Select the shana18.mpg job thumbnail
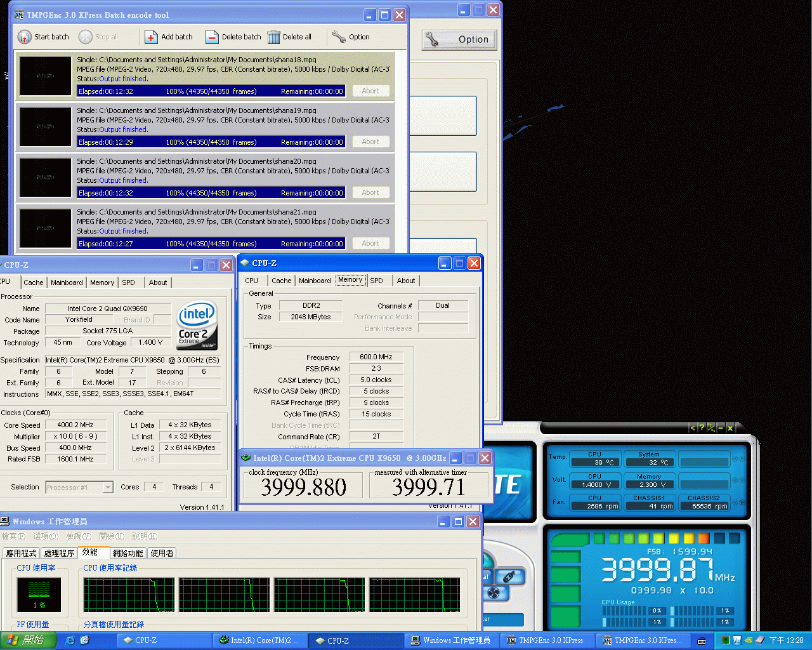Viewport: 812px width, 650px height. pyautogui.click(x=45, y=76)
